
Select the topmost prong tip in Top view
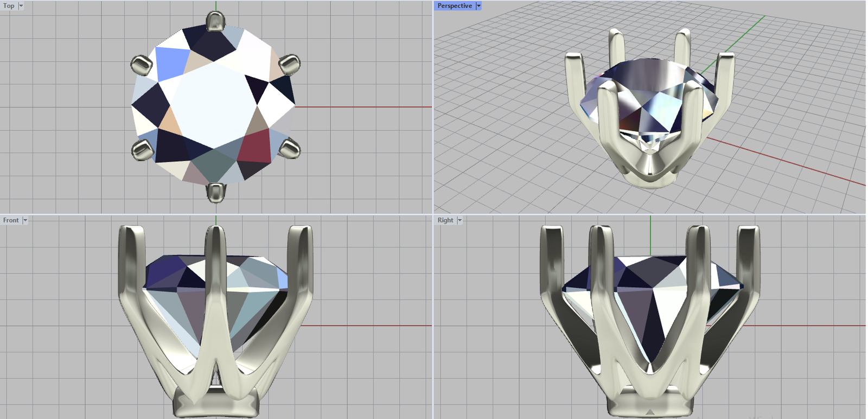pos(215,22)
